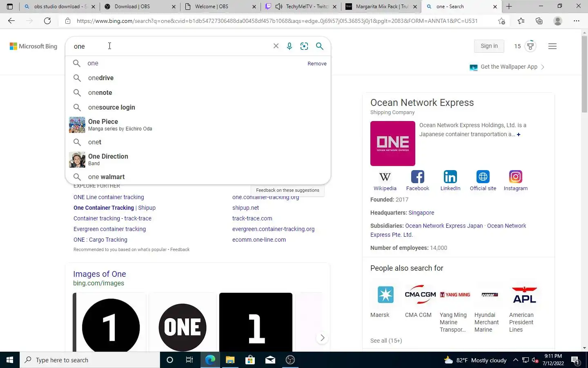Open Singapore headquarters link
This screenshot has width=588, height=368.
(x=421, y=213)
